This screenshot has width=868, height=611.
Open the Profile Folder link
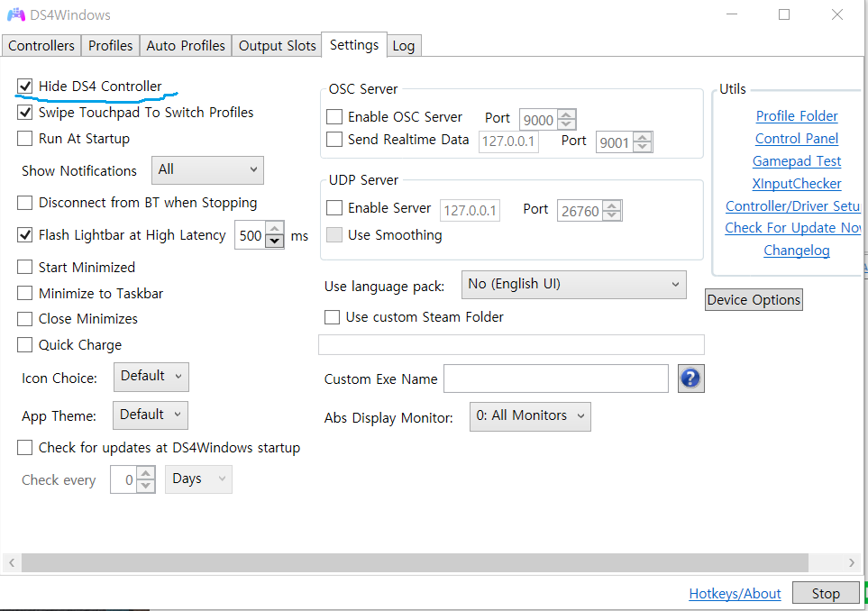click(797, 115)
